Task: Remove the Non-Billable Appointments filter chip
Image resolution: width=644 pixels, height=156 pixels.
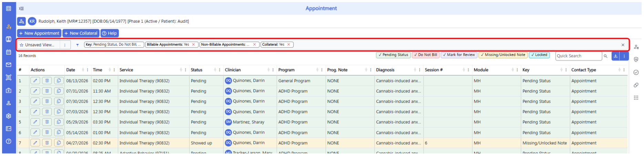Action: pyautogui.click(x=254, y=45)
